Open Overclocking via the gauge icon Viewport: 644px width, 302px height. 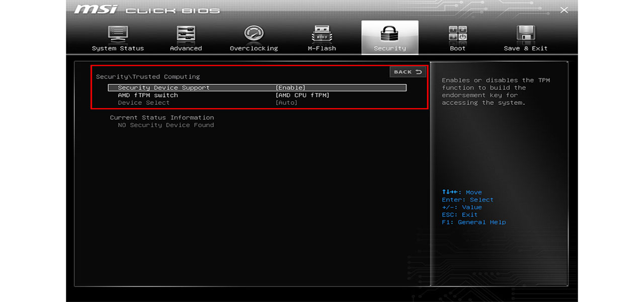(x=254, y=34)
